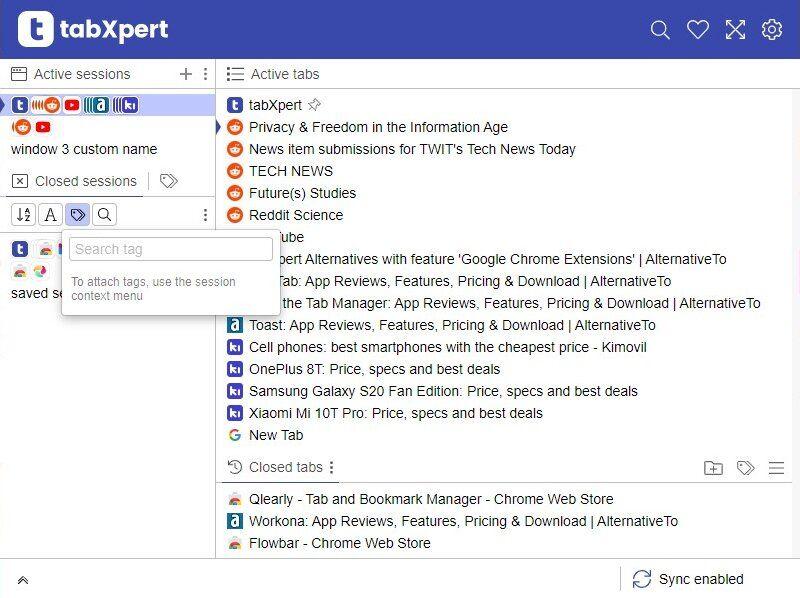The height and width of the screenshot is (598, 800).
Task: Click Reddit icon in second session row
Action: pyautogui.click(x=21, y=127)
